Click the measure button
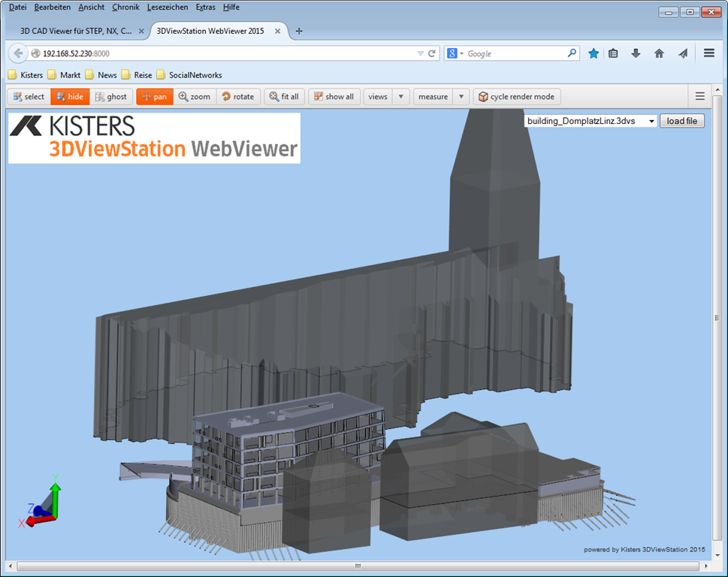Image resolution: width=728 pixels, height=577 pixels. [433, 97]
